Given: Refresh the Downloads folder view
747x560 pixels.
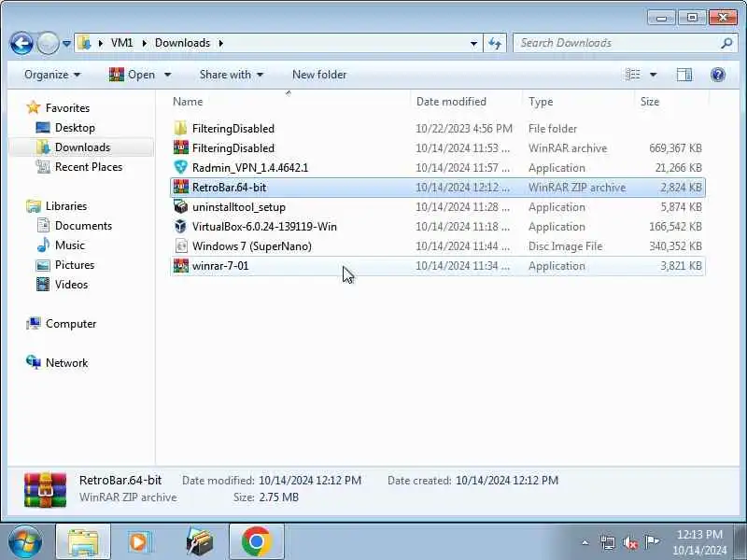Looking at the screenshot, I should (495, 44).
